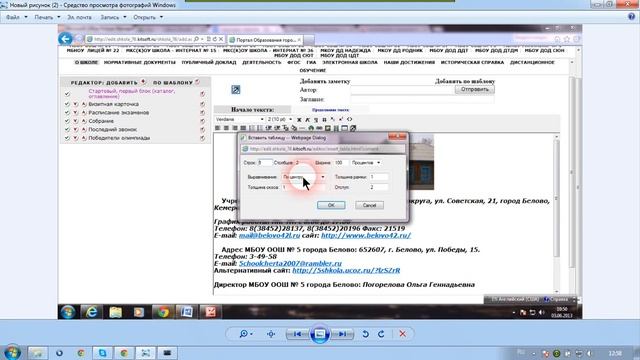
Task: Center text in editor toolbar
Action: (226, 128)
